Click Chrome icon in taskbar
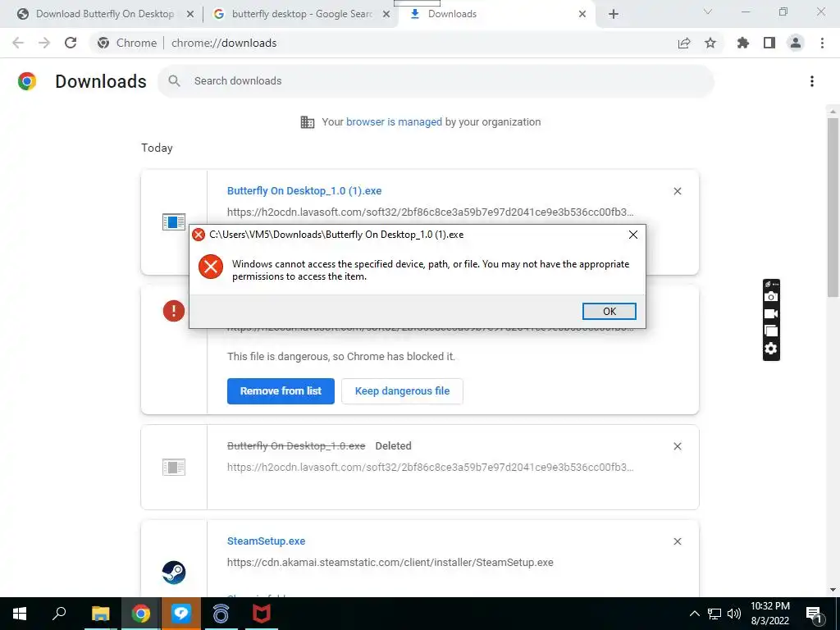Viewport: 840px width, 630px height. click(140, 614)
